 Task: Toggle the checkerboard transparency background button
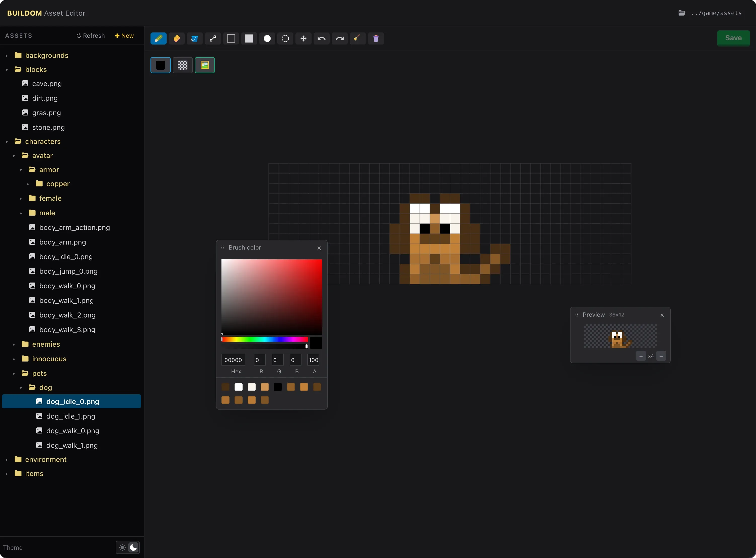[183, 65]
